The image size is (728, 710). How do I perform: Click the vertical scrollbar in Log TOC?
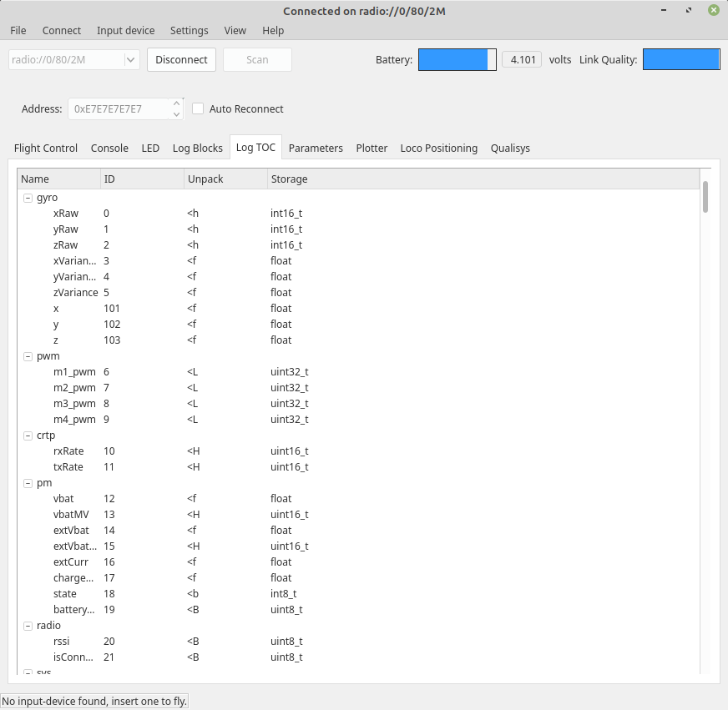705,198
